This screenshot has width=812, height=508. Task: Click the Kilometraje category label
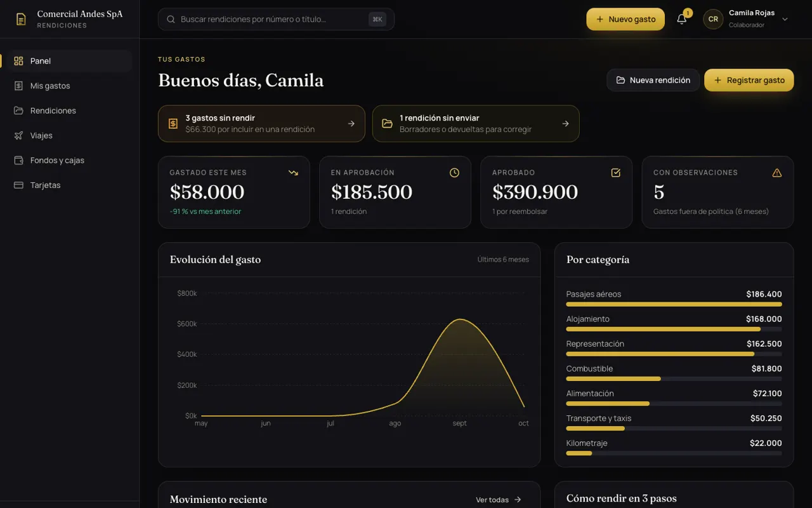pyautogui.click(x=587, y=443)
